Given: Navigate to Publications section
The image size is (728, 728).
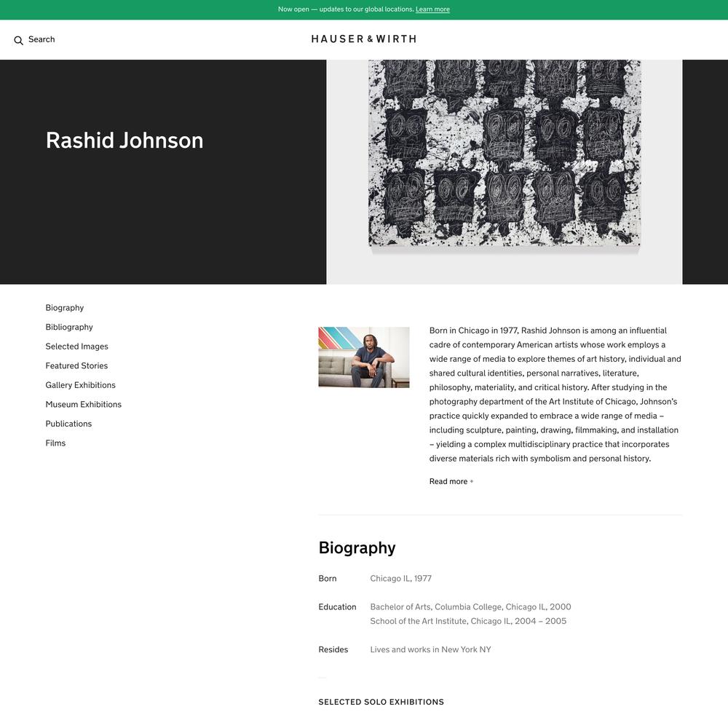Looking at the screenshot, I should pyautogui.click(x=68, y=424).
